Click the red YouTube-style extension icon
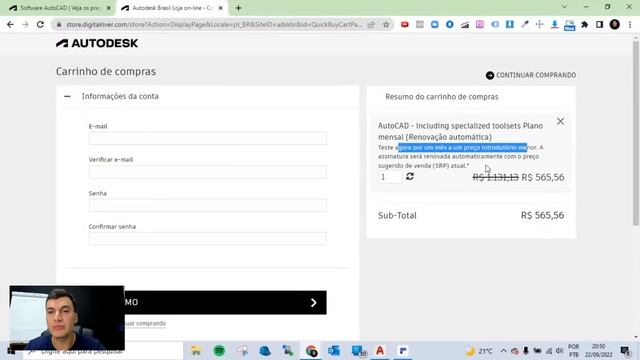This screenshot has height=360, width=640. pos(404,24)
